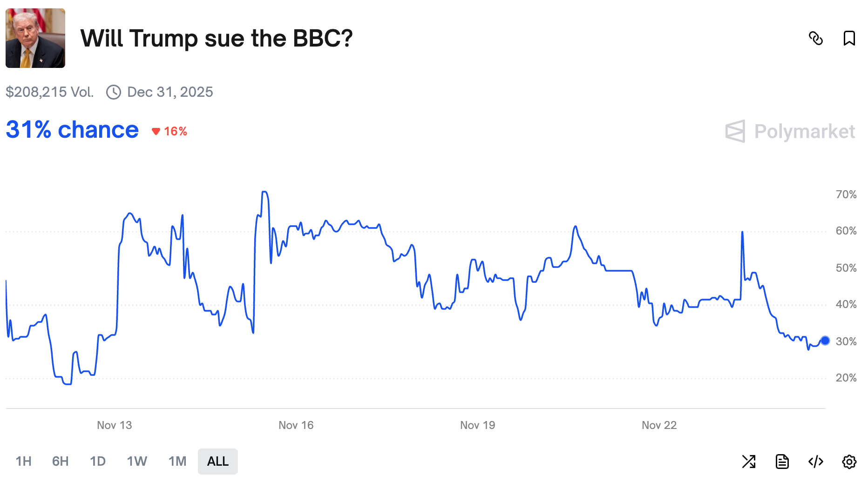The image size is (868, 482).
Task: Click the current price dot on chart
Action: pos(825,341)
